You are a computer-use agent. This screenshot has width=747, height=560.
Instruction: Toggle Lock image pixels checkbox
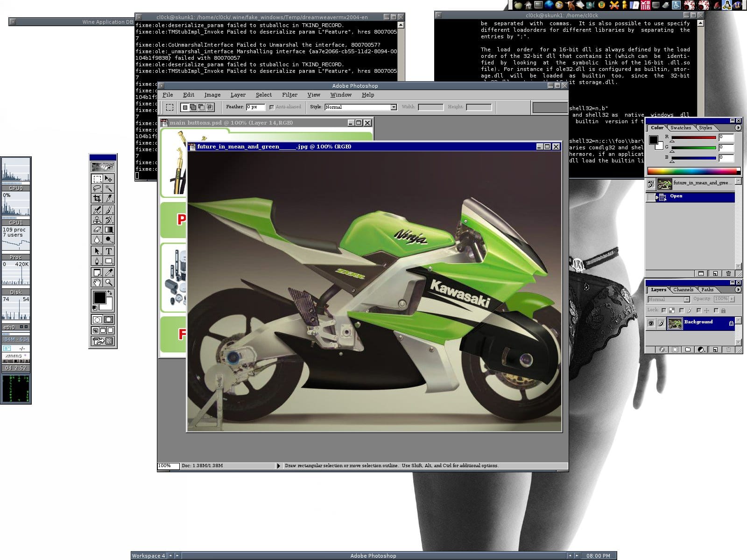coord(682,310)
